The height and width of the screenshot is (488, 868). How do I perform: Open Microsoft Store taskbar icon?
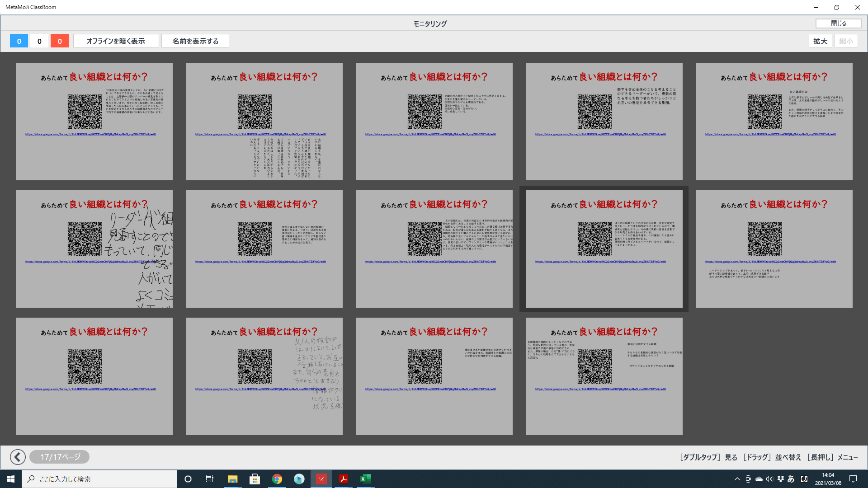pyautogui.click(x=255, y=479)
